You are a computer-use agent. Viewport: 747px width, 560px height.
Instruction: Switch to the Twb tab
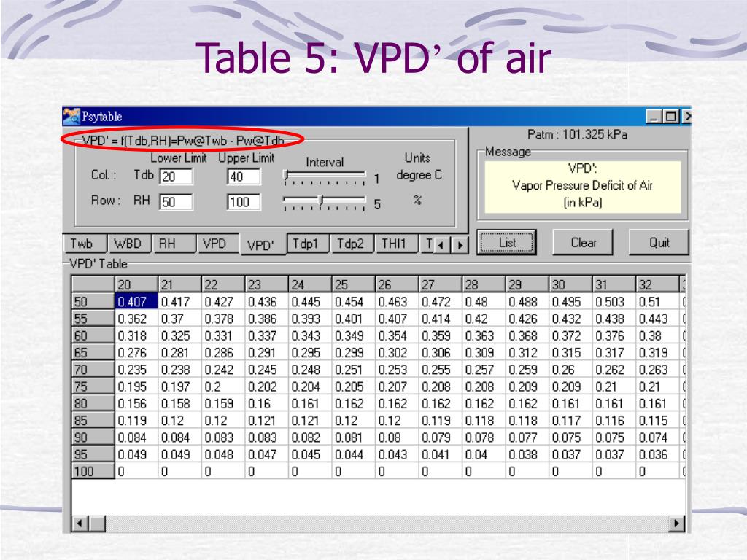click(x=85, y=244)
